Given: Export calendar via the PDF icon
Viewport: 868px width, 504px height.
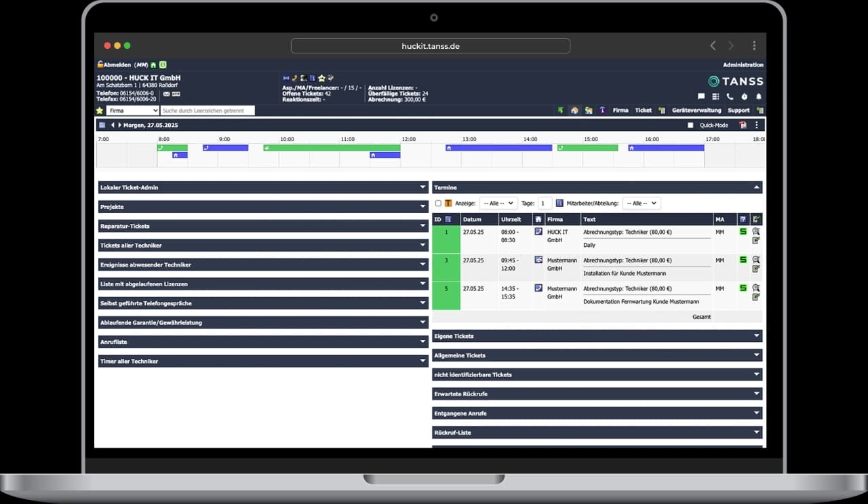Looking at the screenshot, I should tap(743, 125).
